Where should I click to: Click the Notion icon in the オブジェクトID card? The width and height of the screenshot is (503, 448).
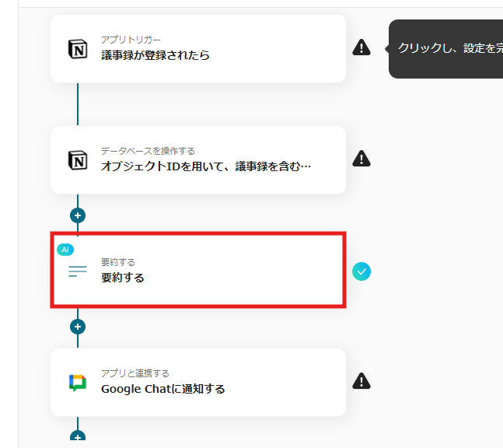pos(78,160)
